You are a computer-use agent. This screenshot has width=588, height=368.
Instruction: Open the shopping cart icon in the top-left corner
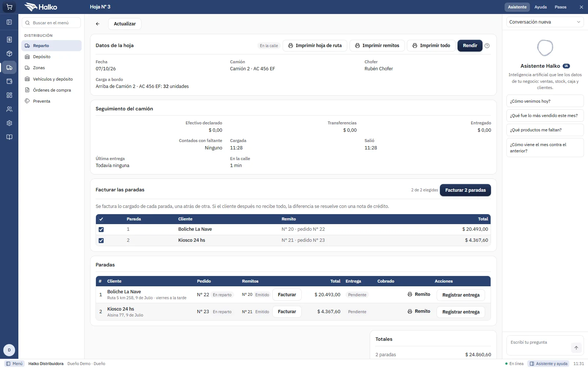pyautogui.click(x=9, y=7)
